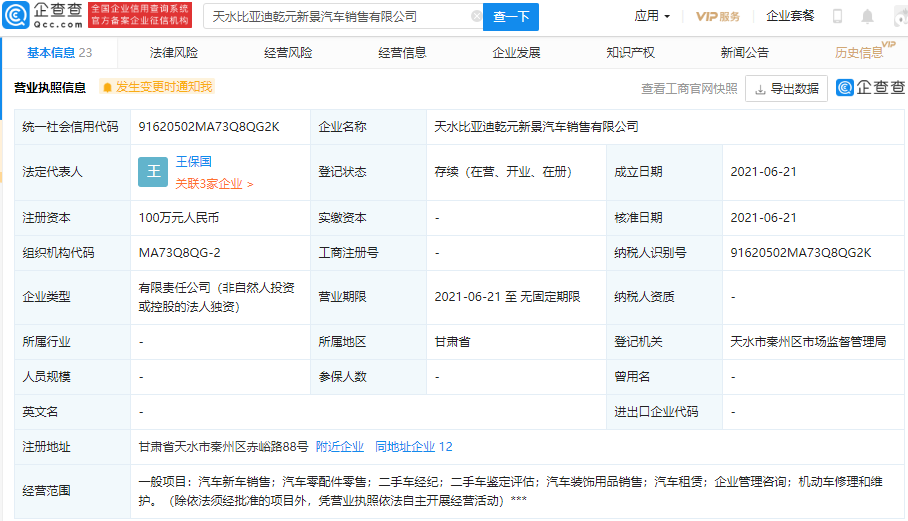Select organization code MA73Q8QG-2
The image size is (908, 521).
(x=180, y=253)
